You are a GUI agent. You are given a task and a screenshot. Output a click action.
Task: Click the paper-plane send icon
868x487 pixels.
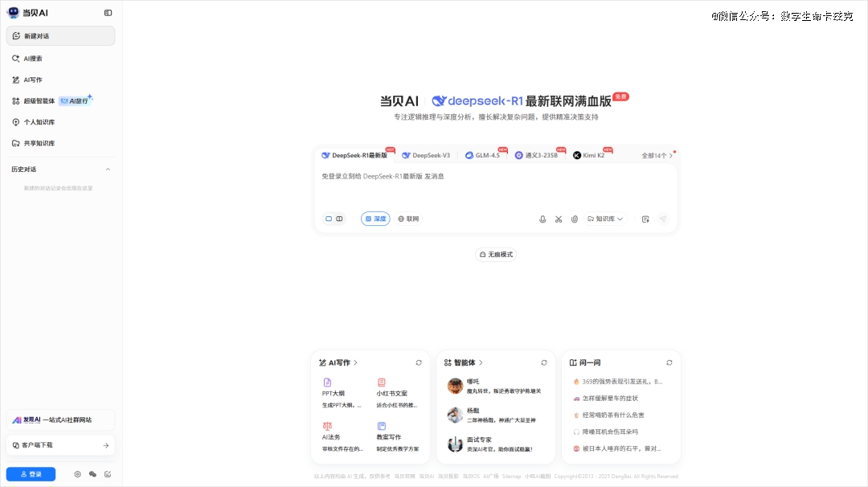pos(662,219)
